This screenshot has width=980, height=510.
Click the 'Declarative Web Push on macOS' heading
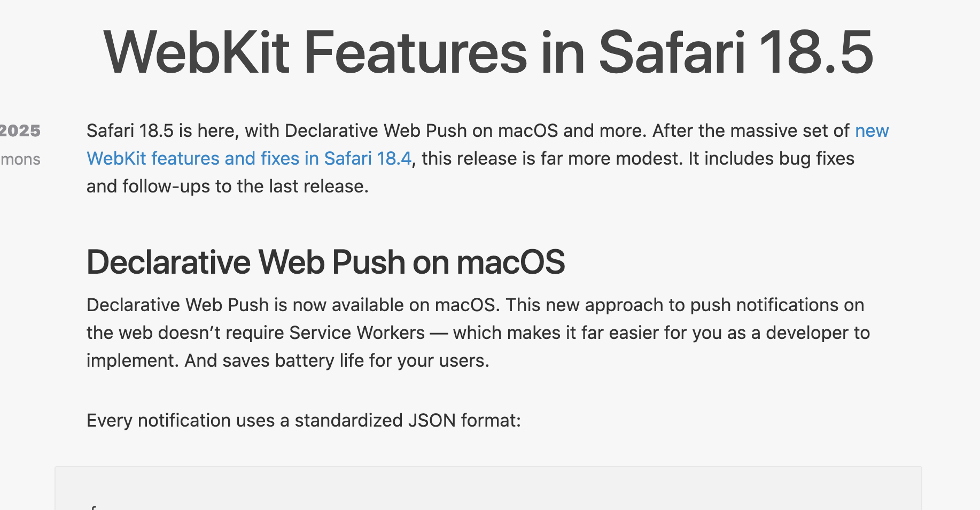(x=325, y=262)
